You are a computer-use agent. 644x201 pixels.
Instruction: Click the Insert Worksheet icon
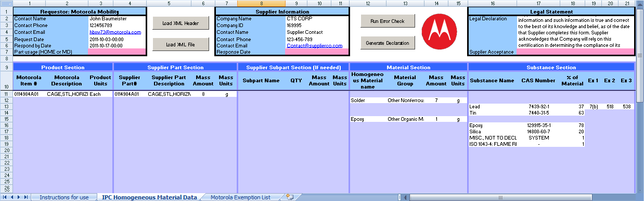pyautogui.click(x=290, y=197)
